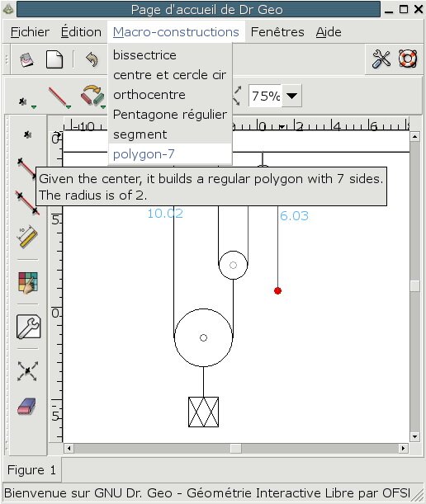Click the crossed box weight
The image size is (426, 504).
[x=203, y=412]
